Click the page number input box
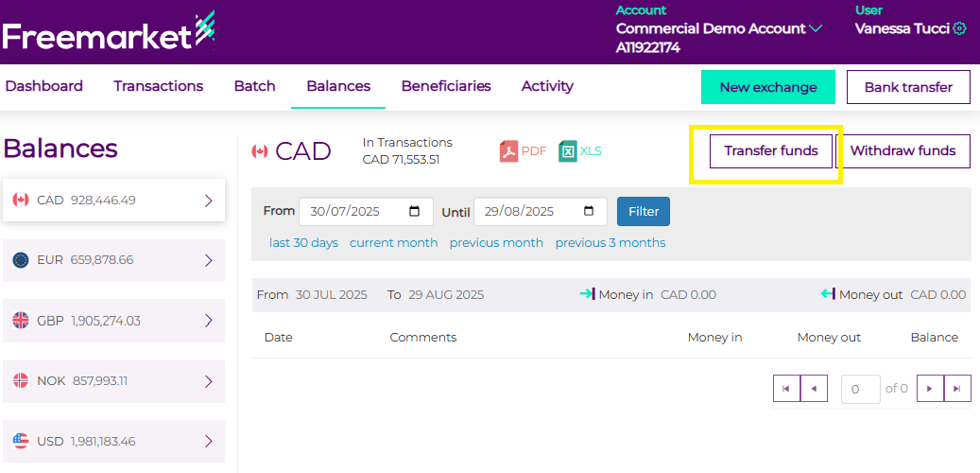 (x=860, y=389)
